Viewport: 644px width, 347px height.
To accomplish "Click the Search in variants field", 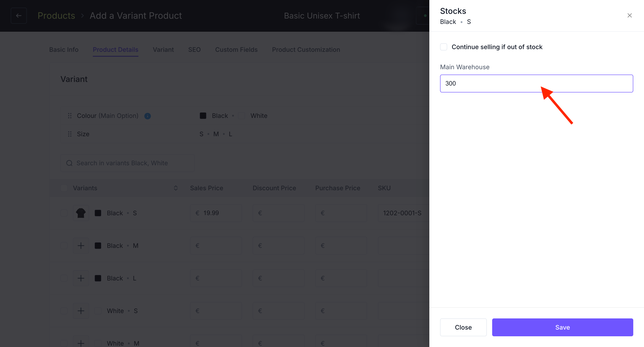I will [x=127, y=163].
